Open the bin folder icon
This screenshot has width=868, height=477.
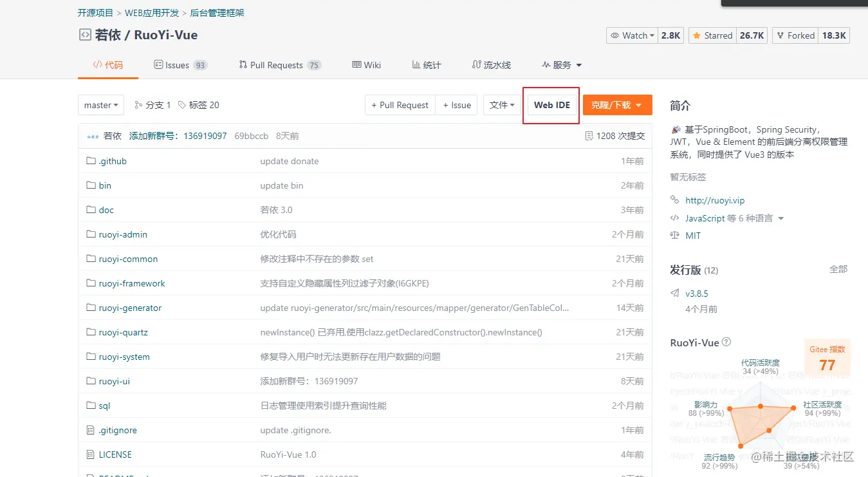click(x=91, y=185)
